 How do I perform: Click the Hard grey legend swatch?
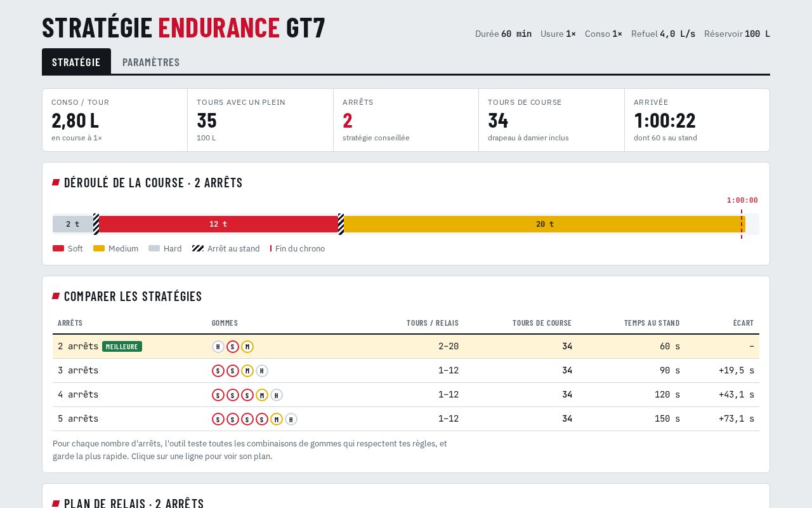point(154,248)
